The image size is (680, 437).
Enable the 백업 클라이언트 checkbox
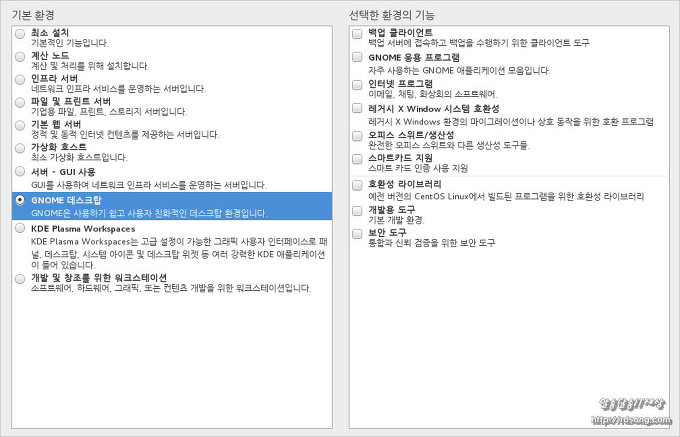click(x=357, y=34)
